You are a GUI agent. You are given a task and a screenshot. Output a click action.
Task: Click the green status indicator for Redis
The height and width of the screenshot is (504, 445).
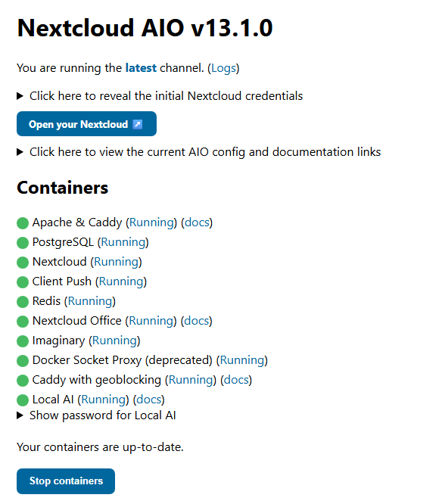pyautogui.click(x=23, y=302)
